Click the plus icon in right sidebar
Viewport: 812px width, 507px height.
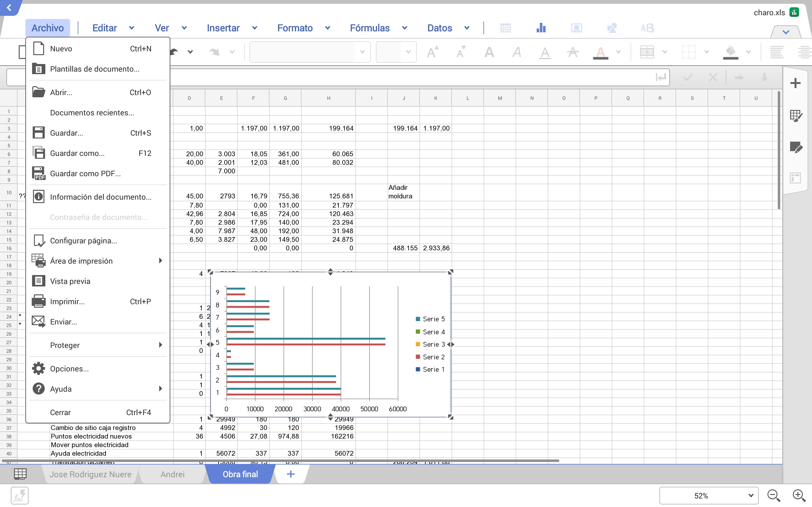(x=795, y=83)
